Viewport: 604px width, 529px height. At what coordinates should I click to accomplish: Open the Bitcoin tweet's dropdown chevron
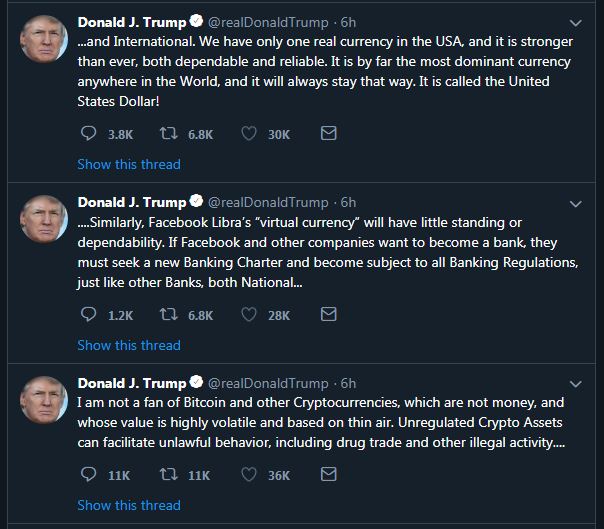pyautogui.click(x=575, y=384)
